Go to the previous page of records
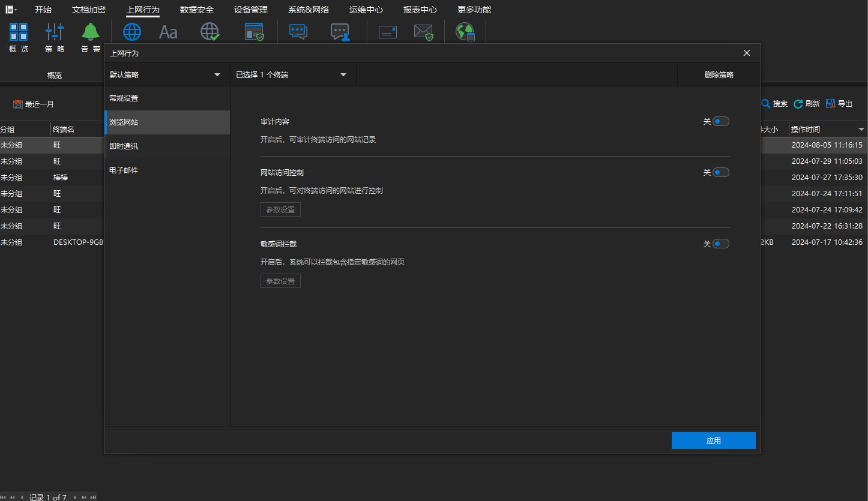This screenshot has width=868, height=501. click(x=13, y=497)
